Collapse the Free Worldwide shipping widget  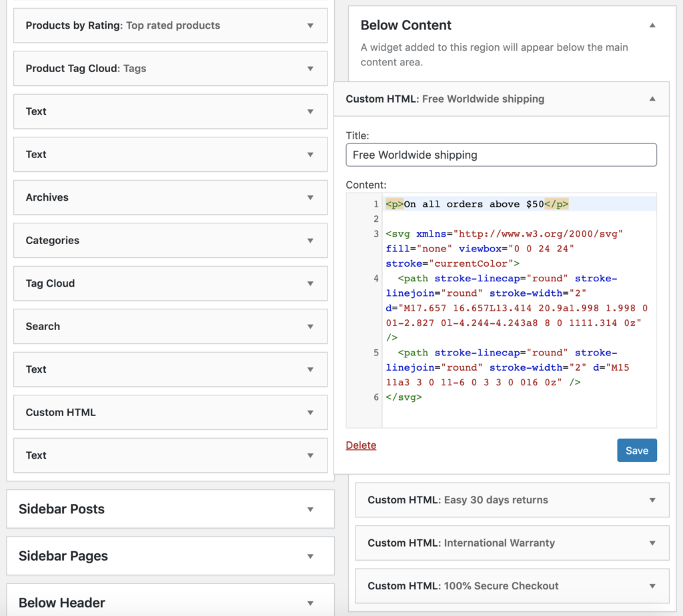coord(652,98)
